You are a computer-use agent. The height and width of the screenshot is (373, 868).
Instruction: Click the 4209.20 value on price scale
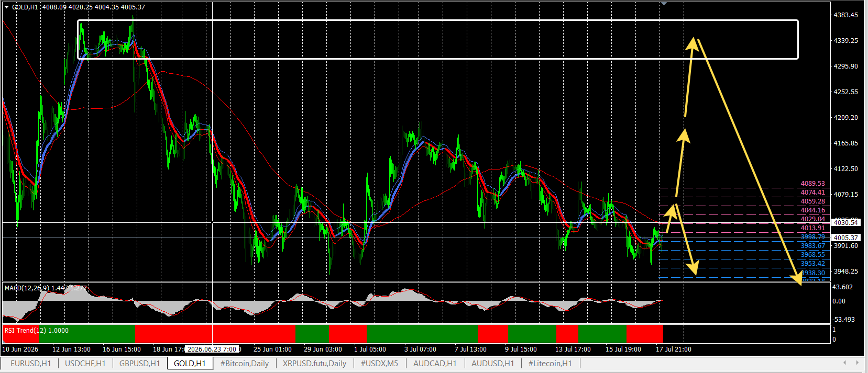[x=846, y=118]
